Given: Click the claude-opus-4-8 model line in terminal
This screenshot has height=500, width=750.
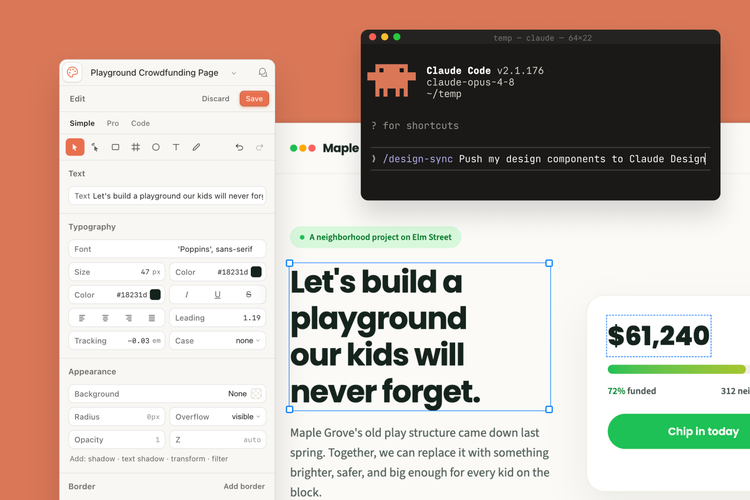Looking at the screenshot, I should [x=470, y=82].
